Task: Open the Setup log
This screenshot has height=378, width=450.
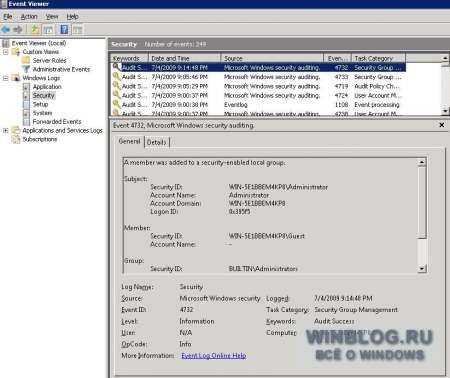Action: (x=40, y=104)
